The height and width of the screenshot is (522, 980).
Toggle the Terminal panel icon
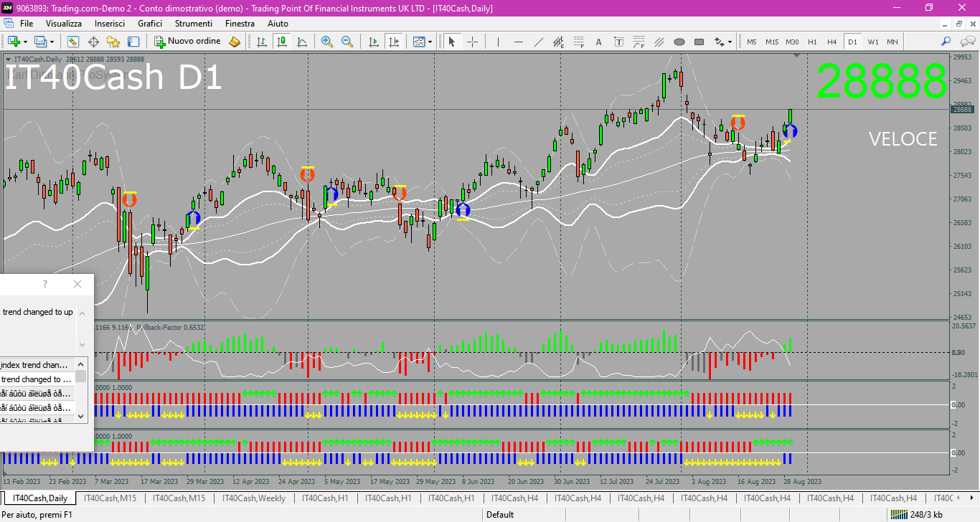pos(133,42)
